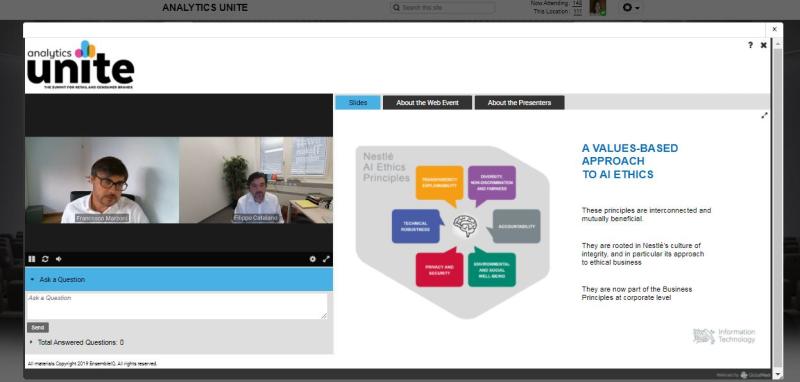This screenshot has height=382, width=800.
Task: Open the site settings gear dropdown
Action: 630,8
